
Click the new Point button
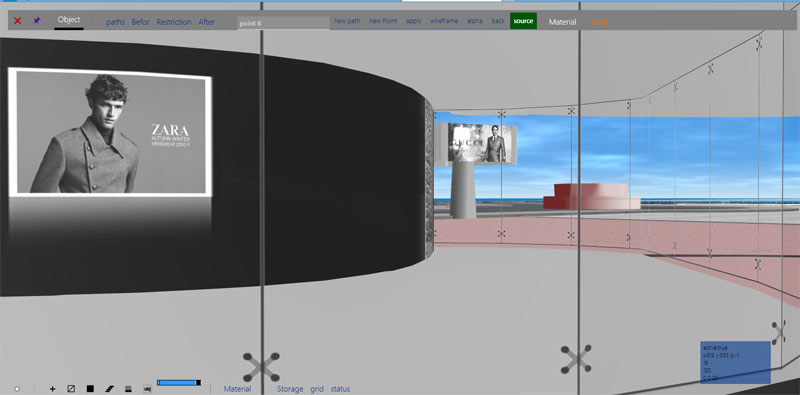(383, 21)
